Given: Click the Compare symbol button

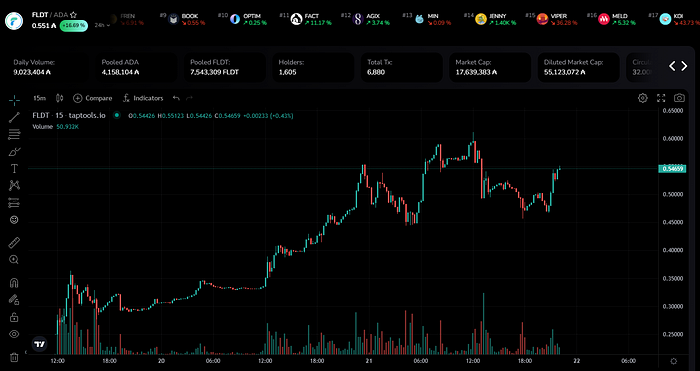Looking at the screenshot, I should [93, 98].
